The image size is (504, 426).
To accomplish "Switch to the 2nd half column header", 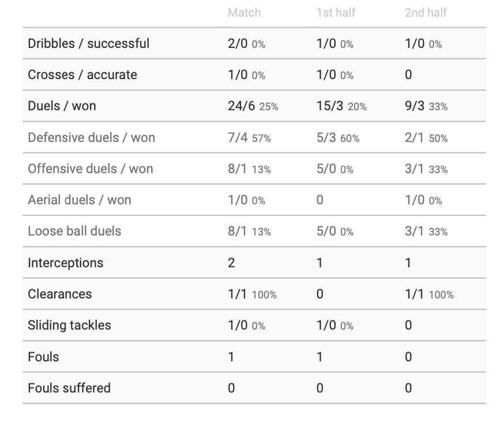I will (426, 13).
